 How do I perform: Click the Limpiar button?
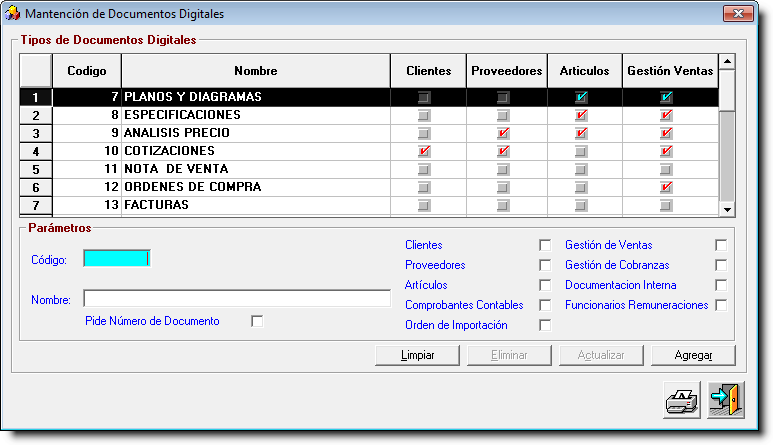(x=417, y=355)
